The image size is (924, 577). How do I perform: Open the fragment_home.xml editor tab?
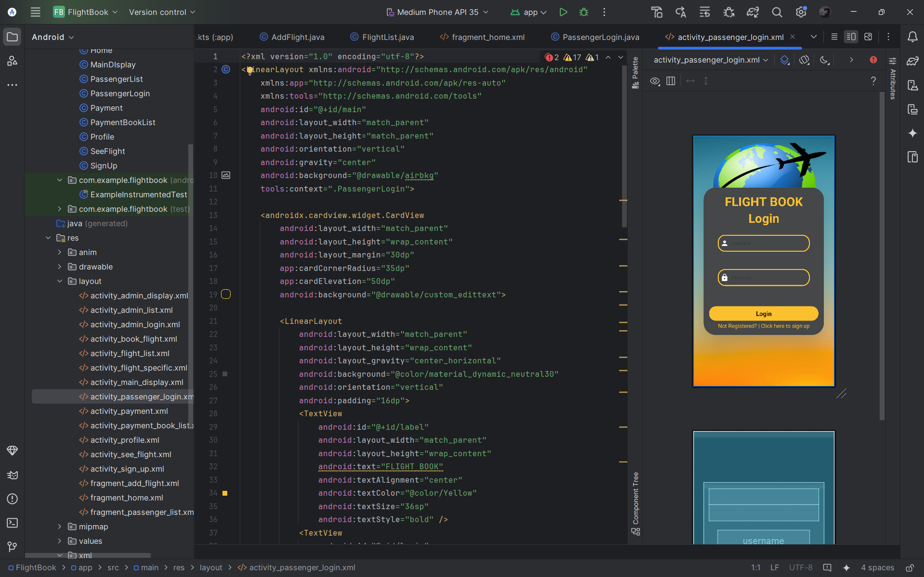488,37
